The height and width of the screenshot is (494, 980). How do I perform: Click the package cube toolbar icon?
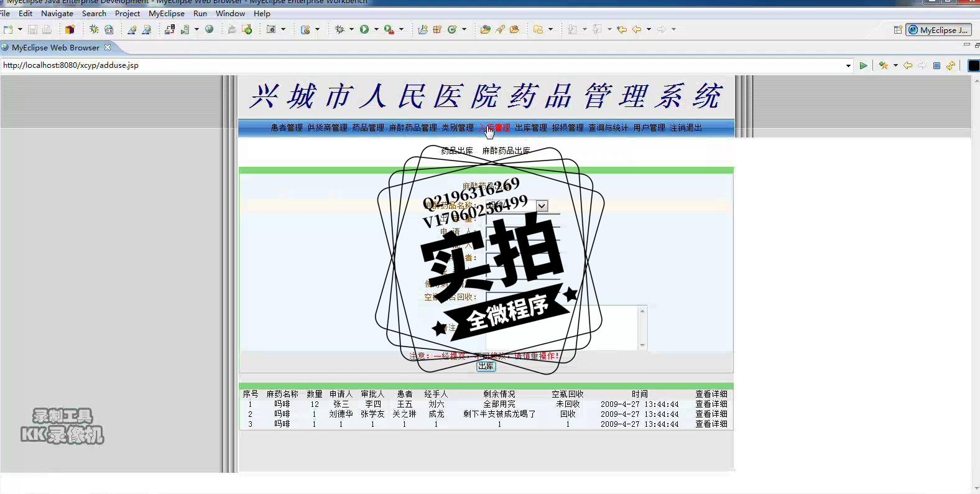[x=70, y=29]
